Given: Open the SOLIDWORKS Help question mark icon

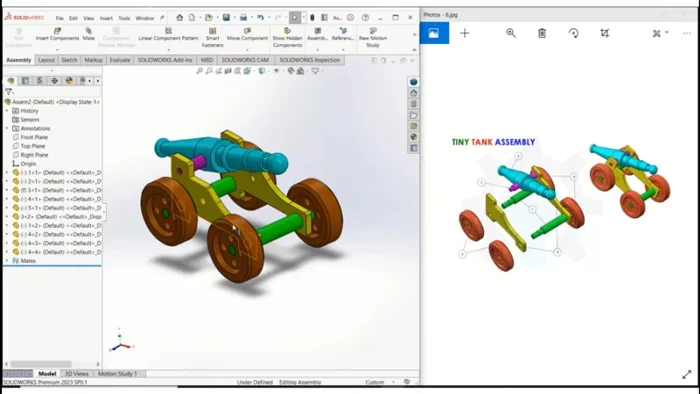Looking at the screenshot, I should pyautogui.click(x=365, y=17).
